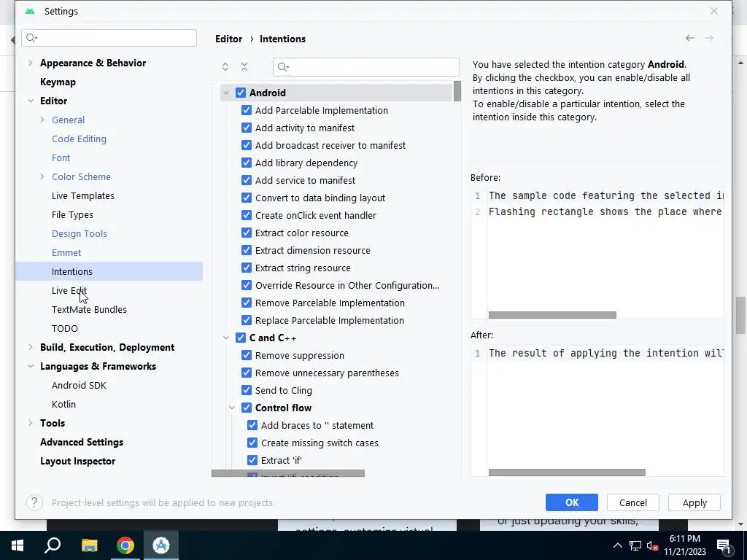The width and height of the screenshot is (747, 560).
Task: Uncheck Add Parcelable Implementation
Action: [247, 111]
